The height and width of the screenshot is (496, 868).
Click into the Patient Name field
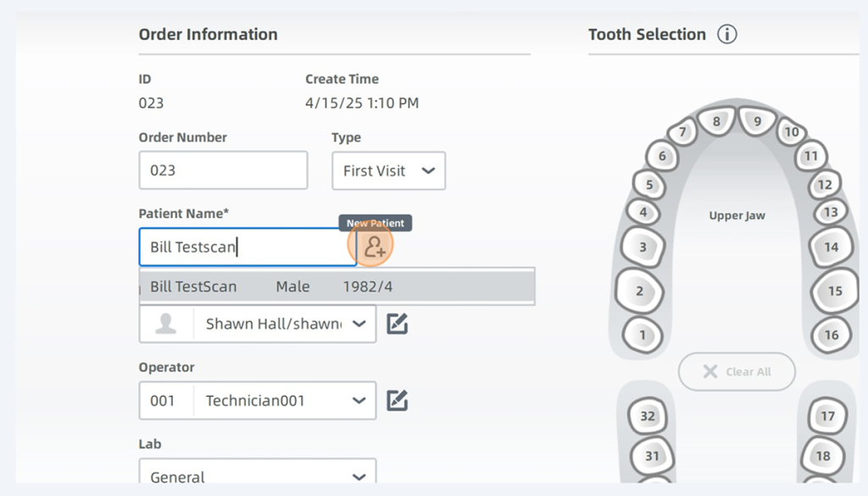(246, 248)
